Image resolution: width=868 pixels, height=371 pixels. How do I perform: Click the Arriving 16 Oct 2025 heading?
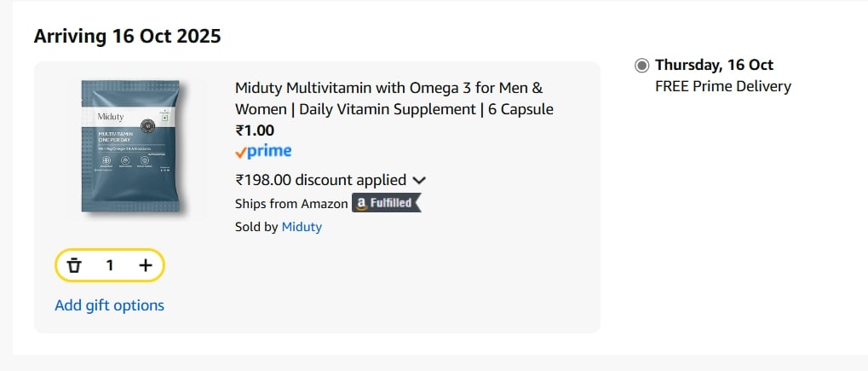tap(127, 36)
